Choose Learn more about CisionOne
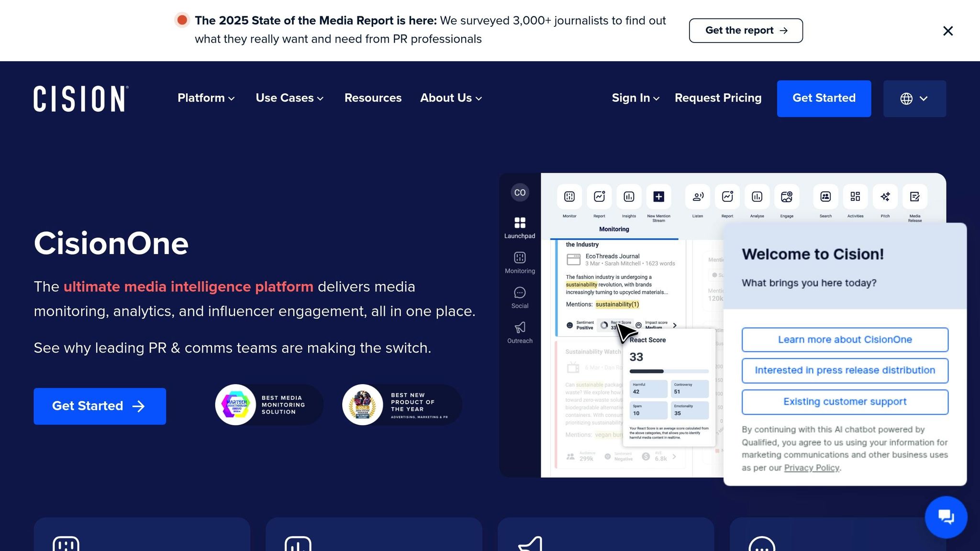This screenshot has width=980, height=551. tap(845, 340)
